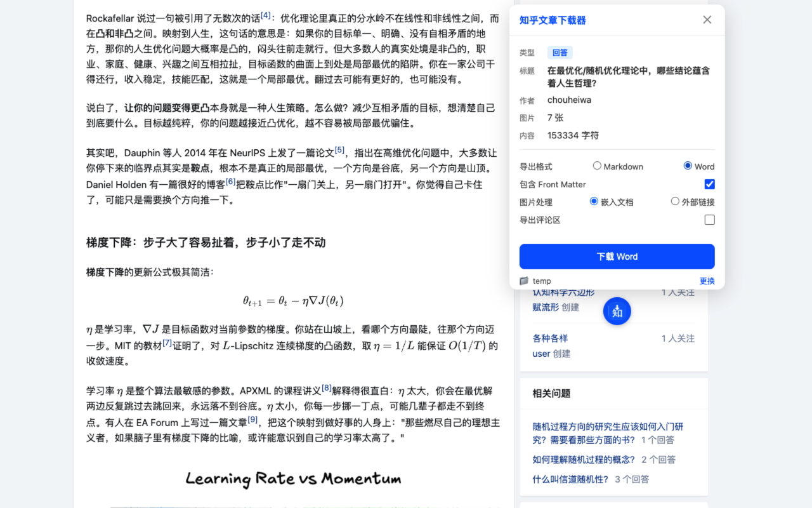Open the Daniel Holden blog citation [6]
Screen dimensions: 812x508
(x=229, y=182)
